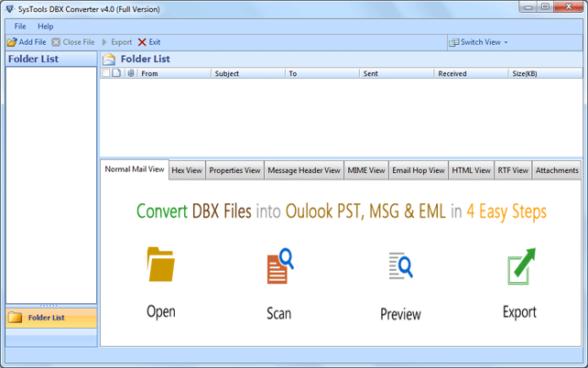Switch to the RTF View tab
Screen dimensions: 588x368
(x=513, y=170)
